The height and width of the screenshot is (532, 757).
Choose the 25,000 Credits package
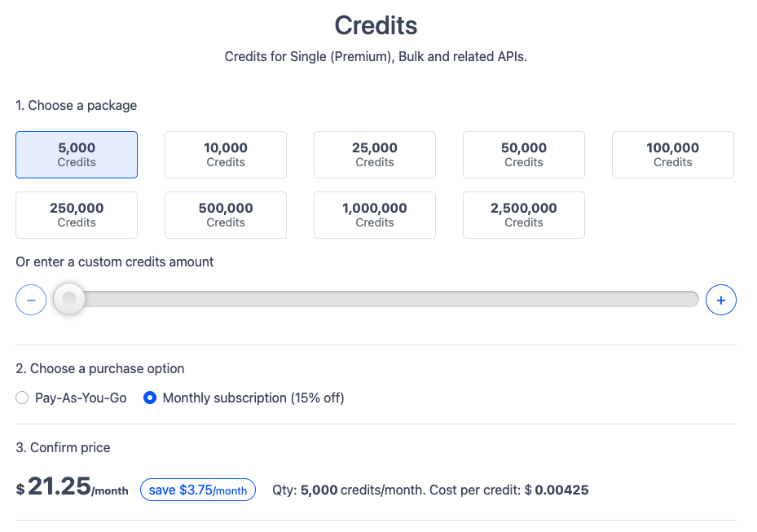(375, 155)
